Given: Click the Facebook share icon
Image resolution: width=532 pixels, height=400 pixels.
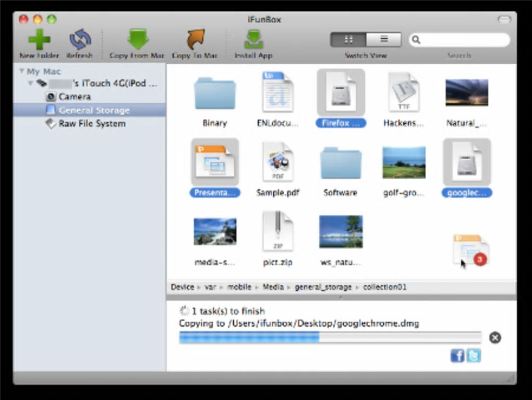Looking at the screenshot, I should [457, 356].
